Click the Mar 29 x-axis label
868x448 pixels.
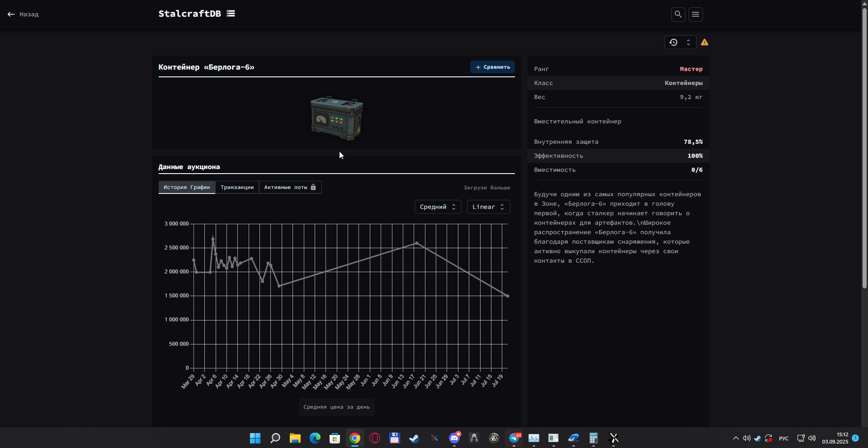(188, 382)
